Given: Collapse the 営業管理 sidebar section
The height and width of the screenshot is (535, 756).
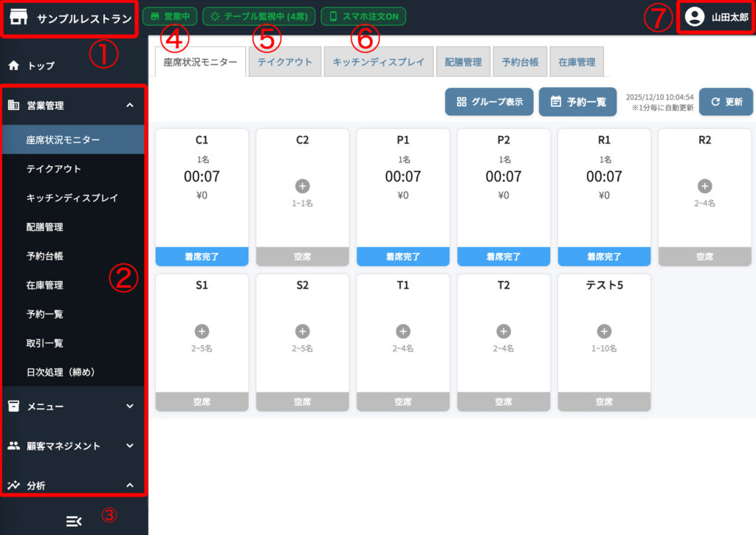Looking at the screenshot, I should (x=130, y=106).
